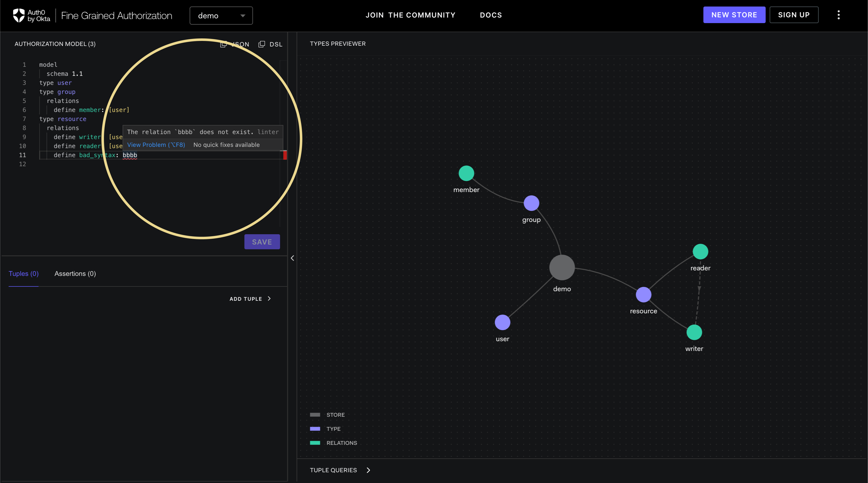
Task: Click the 'schema 1.1' line in the editor
Action: [64, 74]
